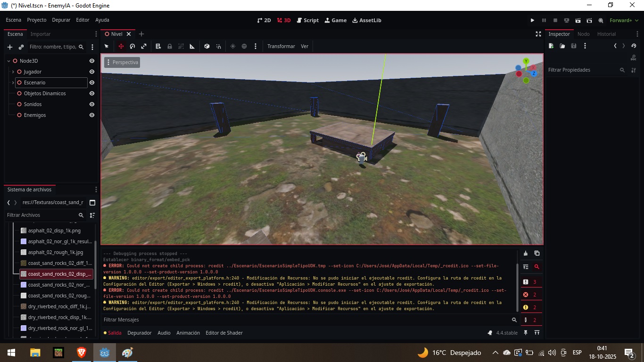Open the Editor de Shader panel
644x362 pixels.
point(224,333)
